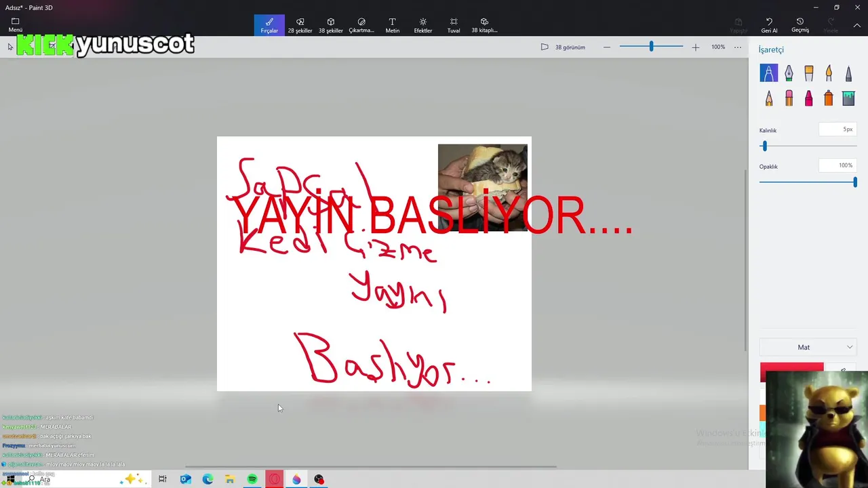Click the 100% zoom value
868x488 pixels.
718,47
